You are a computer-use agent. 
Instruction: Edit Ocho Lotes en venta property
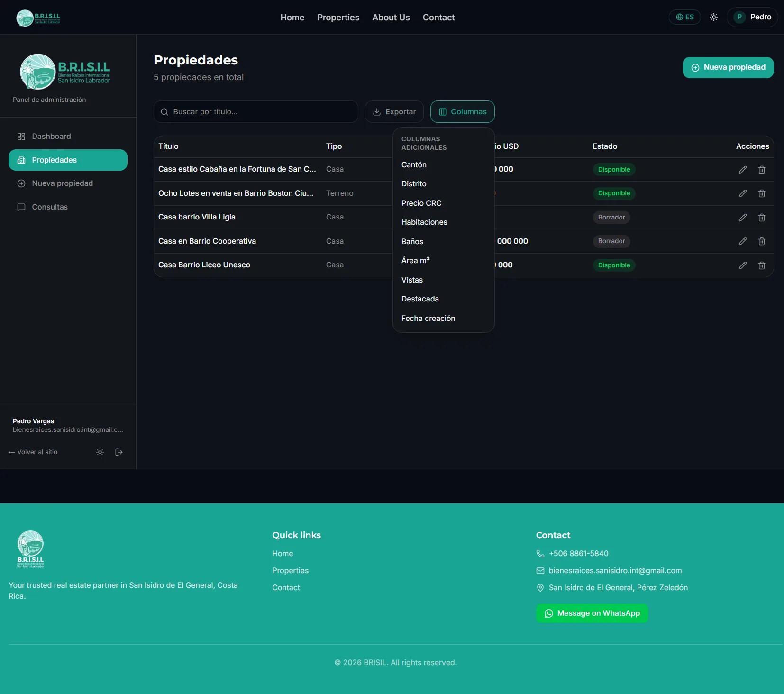(x=743, y=193)
